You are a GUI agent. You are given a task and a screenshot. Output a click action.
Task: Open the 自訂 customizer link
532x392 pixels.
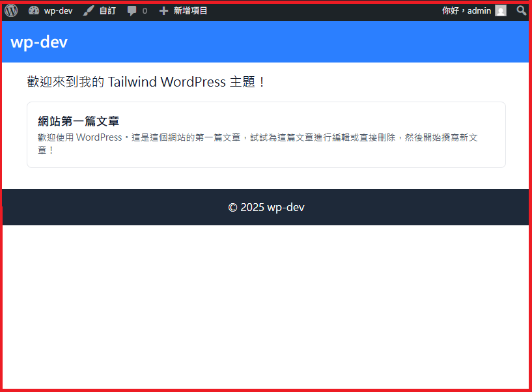point(107,10)
